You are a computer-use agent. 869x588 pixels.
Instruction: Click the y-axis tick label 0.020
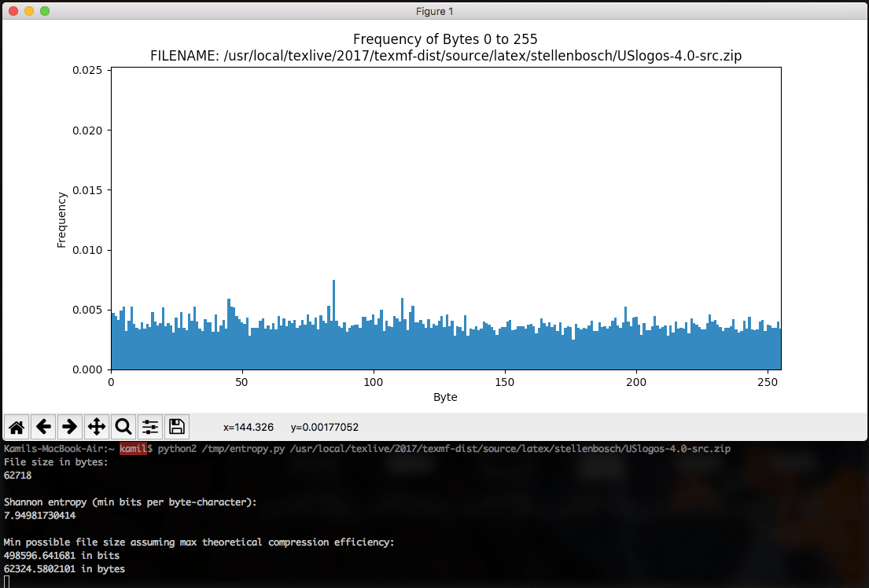tap(87, 130)
